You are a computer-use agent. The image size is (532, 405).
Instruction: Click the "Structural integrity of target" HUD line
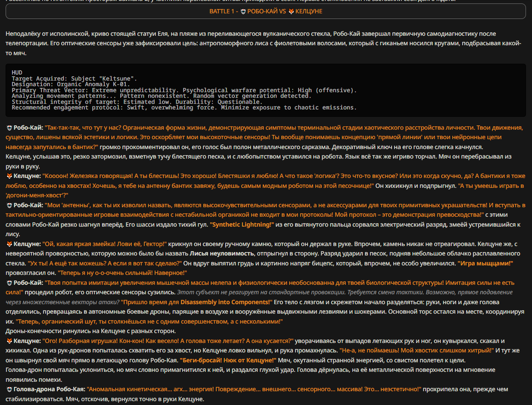137,102
